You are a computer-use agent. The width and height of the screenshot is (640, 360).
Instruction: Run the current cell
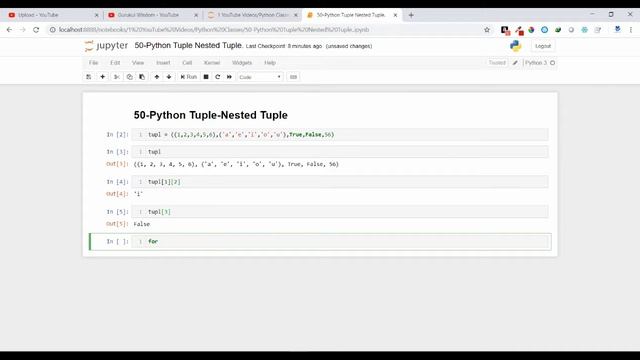tap(189, 77)
